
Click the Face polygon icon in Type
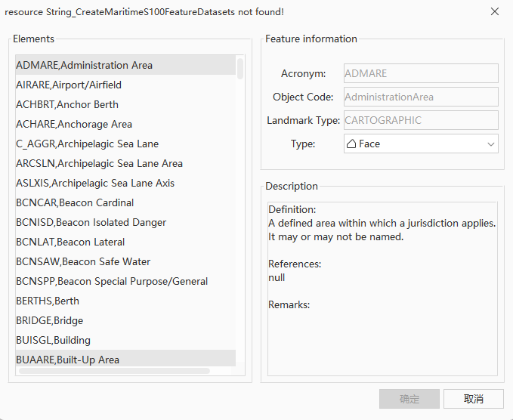click(351, 144)
